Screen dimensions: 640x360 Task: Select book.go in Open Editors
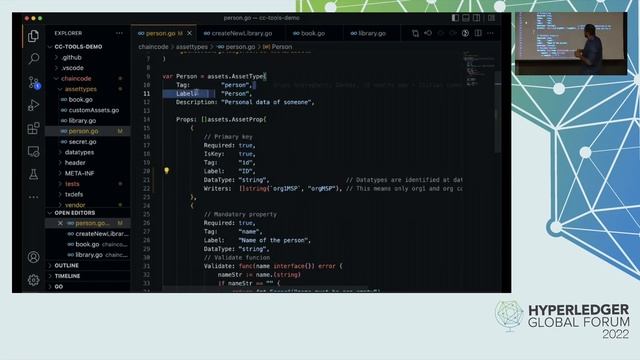[87, 244]
